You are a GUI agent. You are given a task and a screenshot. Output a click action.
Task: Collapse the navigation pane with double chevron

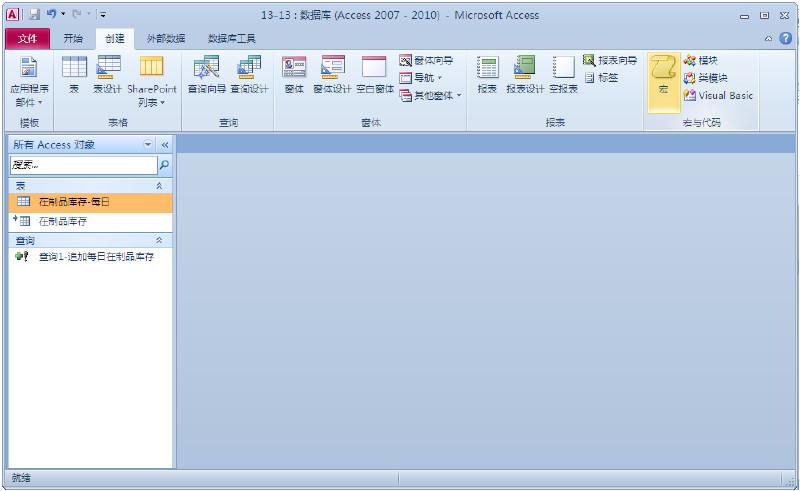coord(165,145)
